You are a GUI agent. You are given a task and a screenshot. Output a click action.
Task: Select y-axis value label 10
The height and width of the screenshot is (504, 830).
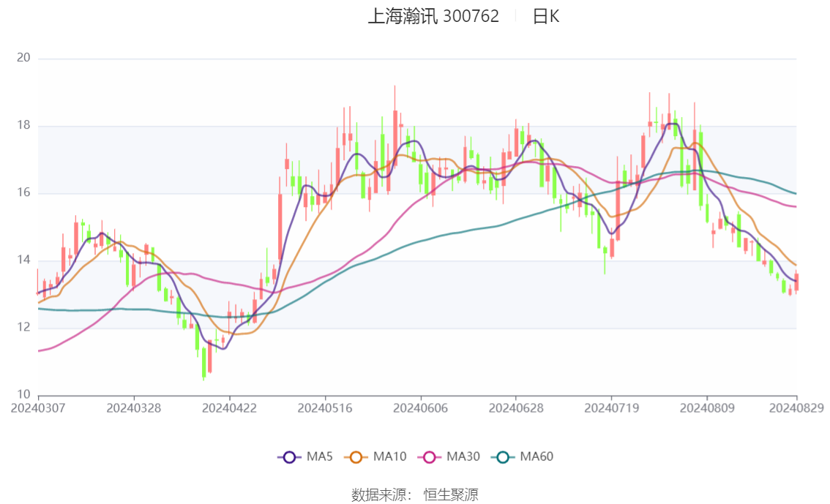coord(23,394)
